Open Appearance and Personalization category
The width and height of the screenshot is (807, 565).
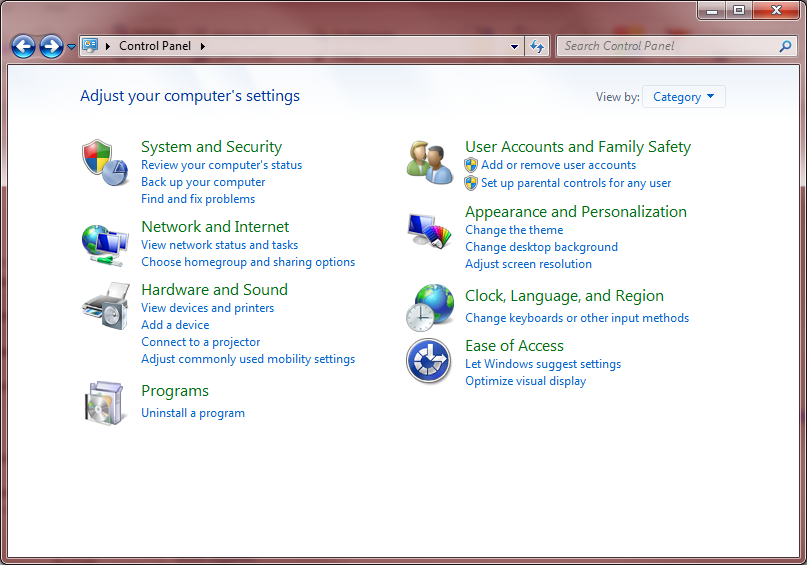pos(576,211)
